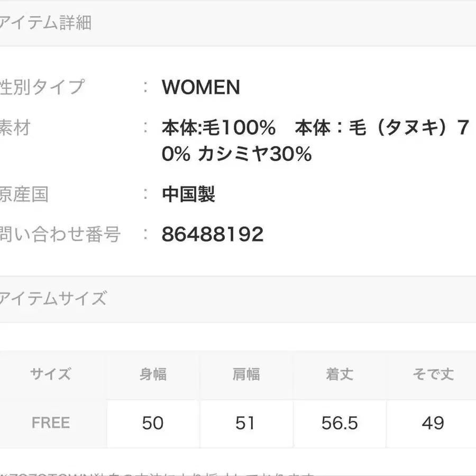Select the FREE size row label
The height and width of the screenshot is (476, 476).
point(51,423)
